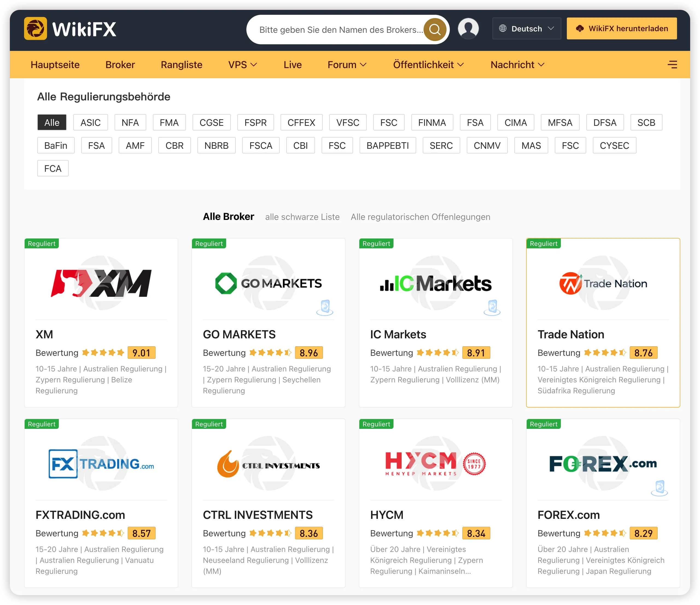The height and width of the screenshot is (605, 700).
Task: Click the XM 9.01 rating badge
Action: tap(141, 353)
